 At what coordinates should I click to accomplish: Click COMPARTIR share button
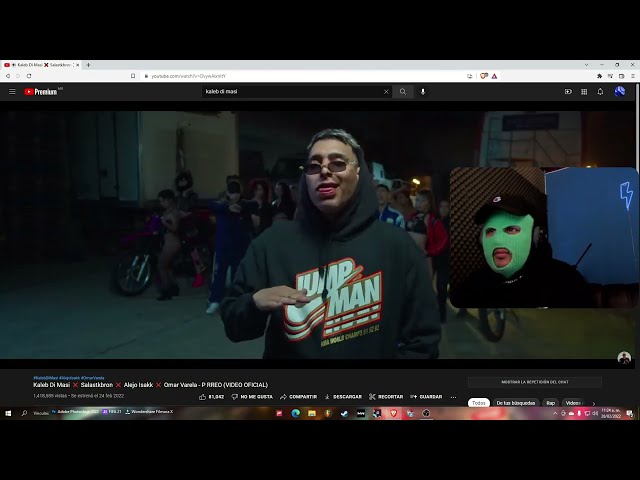(x=298, y=397)
